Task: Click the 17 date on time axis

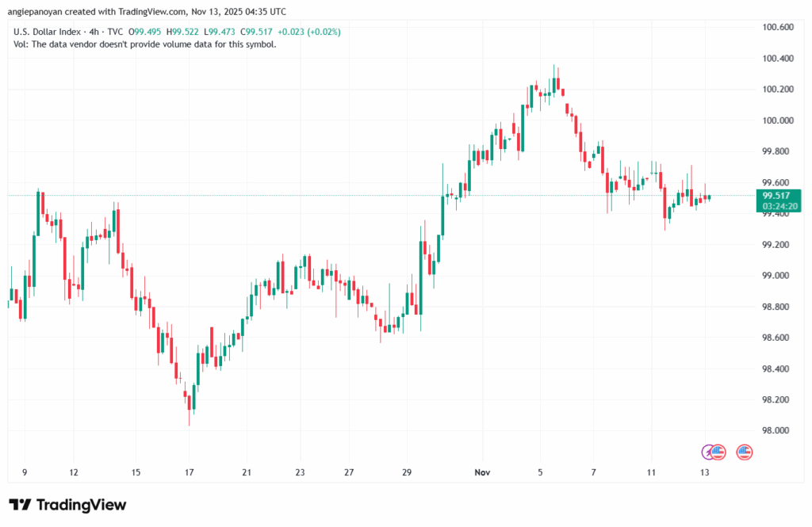Action: coord(190,472)
